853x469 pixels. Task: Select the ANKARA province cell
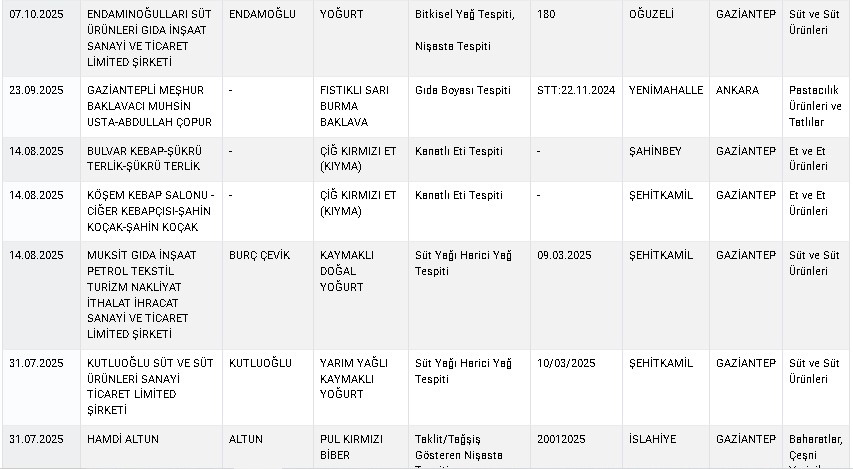click(x=737, y=90)
